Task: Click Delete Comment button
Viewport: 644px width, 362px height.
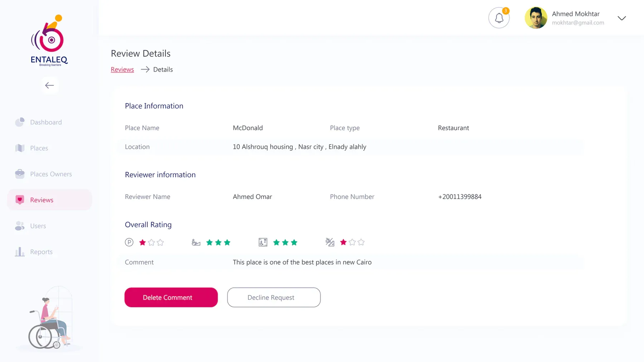Action: pos(171,297)
